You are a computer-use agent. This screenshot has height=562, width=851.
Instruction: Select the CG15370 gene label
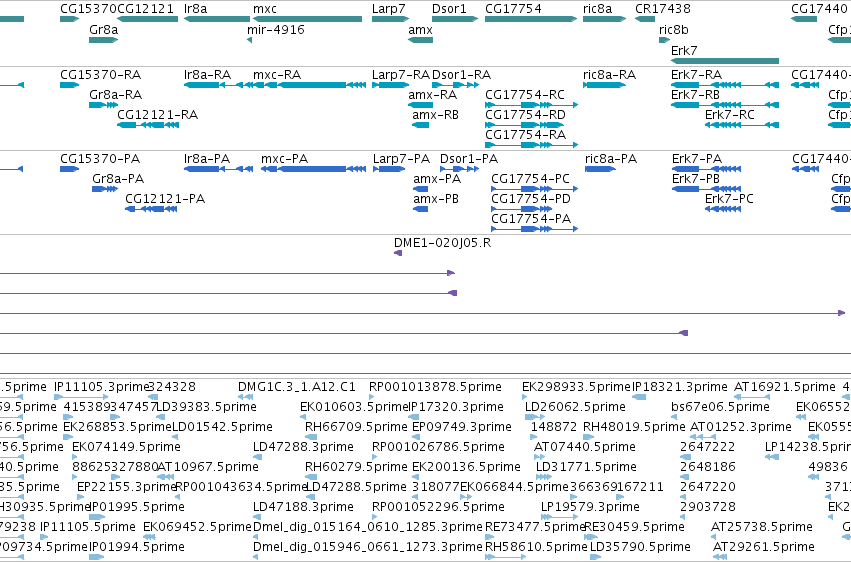88,9
